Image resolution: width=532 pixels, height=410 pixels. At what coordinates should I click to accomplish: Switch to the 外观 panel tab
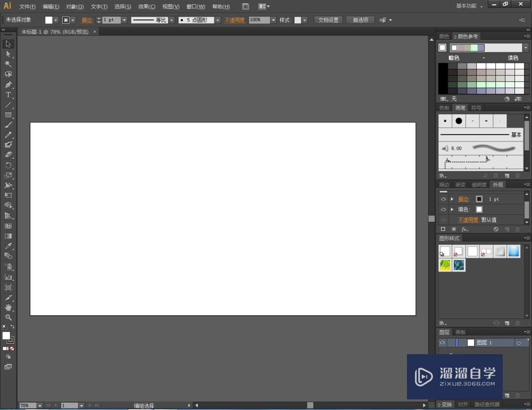coord(498,185)
